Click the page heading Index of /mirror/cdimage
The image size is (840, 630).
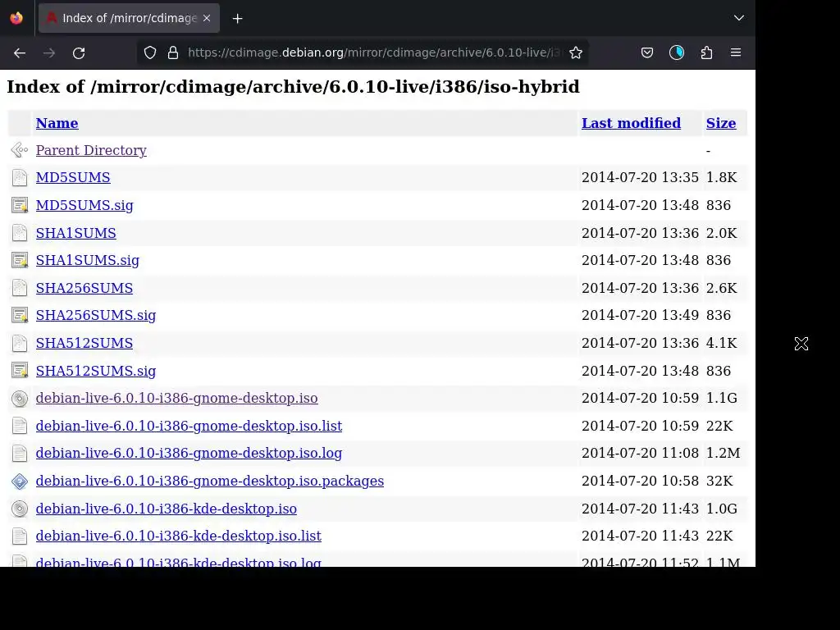pos(293,87)
